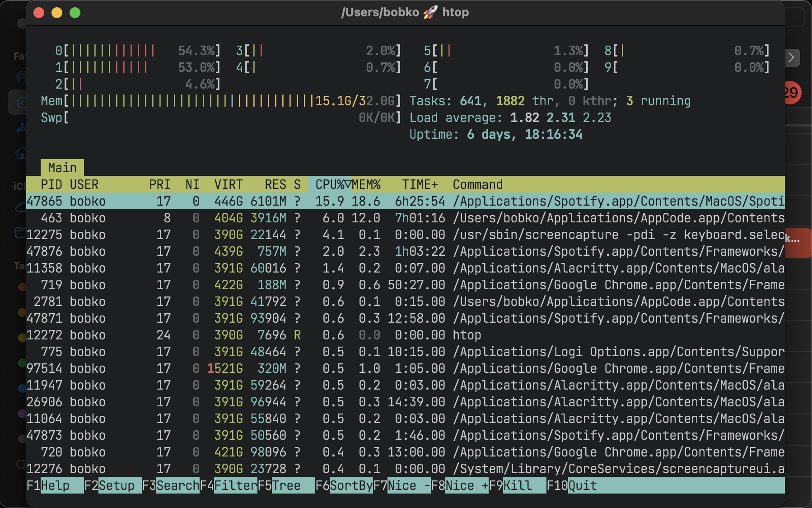Select the htop process row PID 12272
The height and width of the screenshot is (508, 812).
(x=406, y=335)
